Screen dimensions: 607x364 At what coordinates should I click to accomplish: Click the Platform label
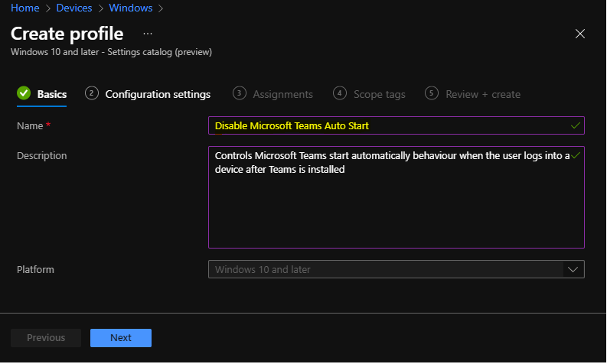[x=35, y=269]
